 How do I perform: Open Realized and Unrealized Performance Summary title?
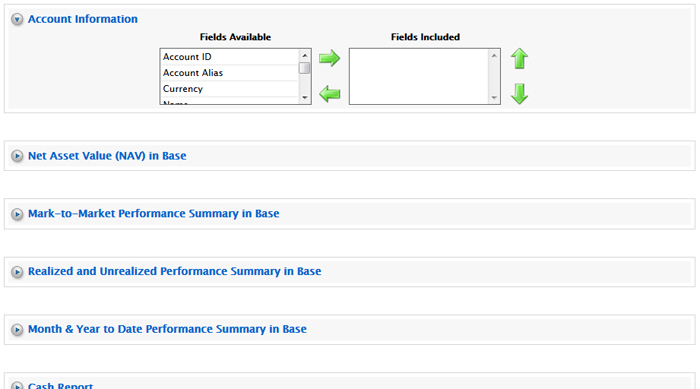click(175, 271)
